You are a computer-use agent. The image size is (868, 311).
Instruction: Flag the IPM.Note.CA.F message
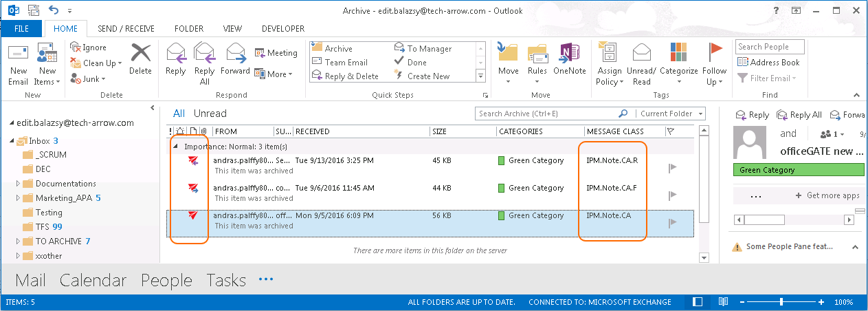tap(673, 195)
